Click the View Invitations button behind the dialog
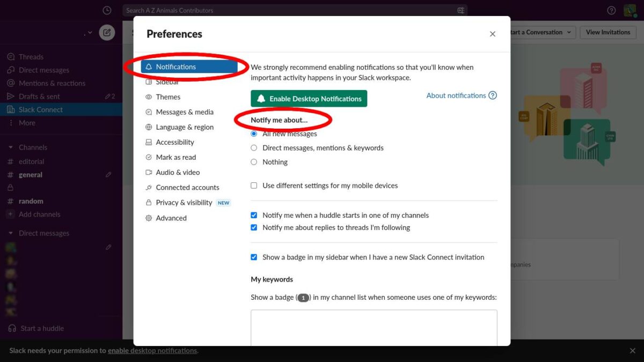 tap(608, 32)
